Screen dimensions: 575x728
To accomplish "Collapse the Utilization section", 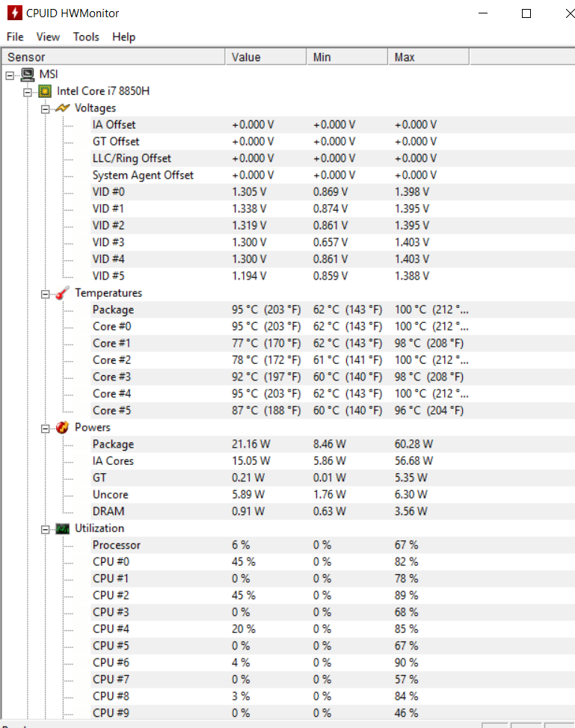I will point(45,529).
